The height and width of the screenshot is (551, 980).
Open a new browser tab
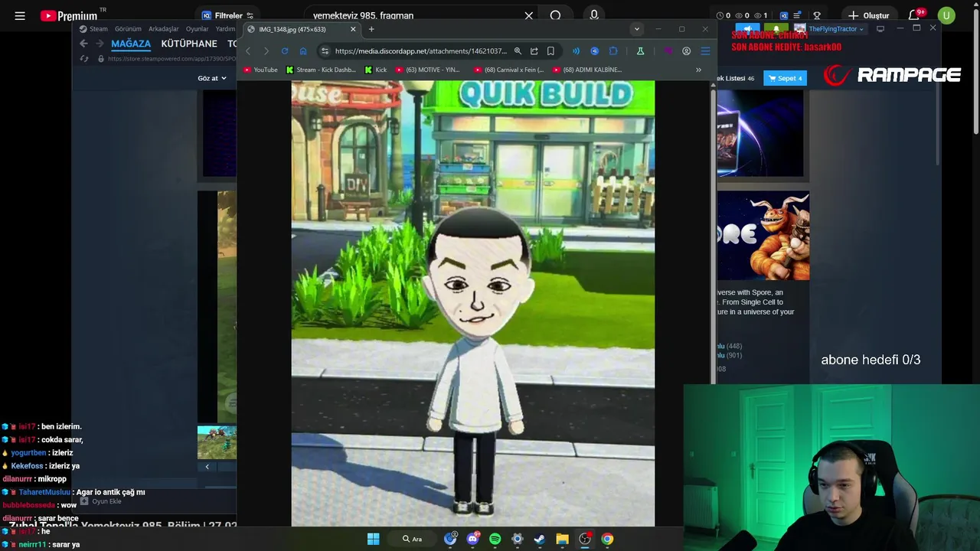[371, 29]
